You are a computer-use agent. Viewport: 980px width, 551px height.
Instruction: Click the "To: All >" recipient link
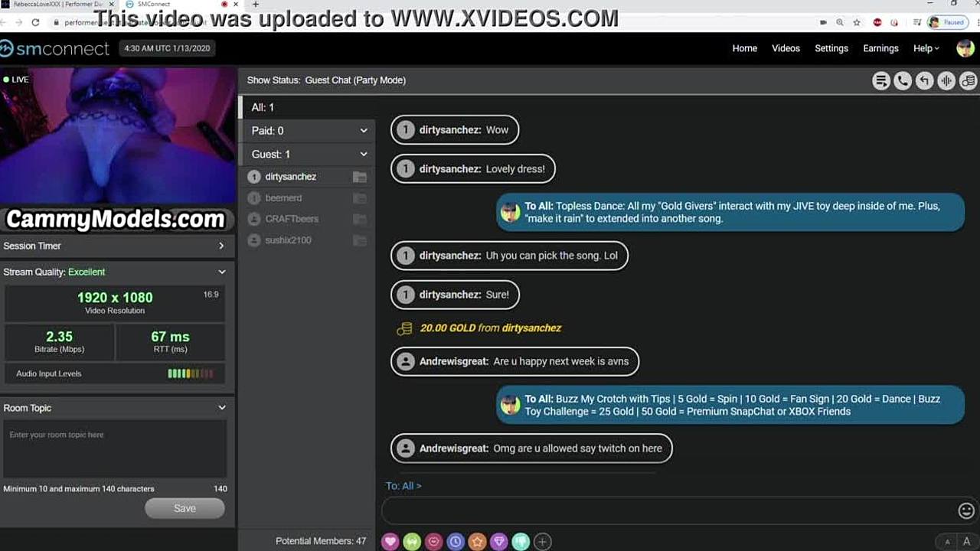point(403,486)
